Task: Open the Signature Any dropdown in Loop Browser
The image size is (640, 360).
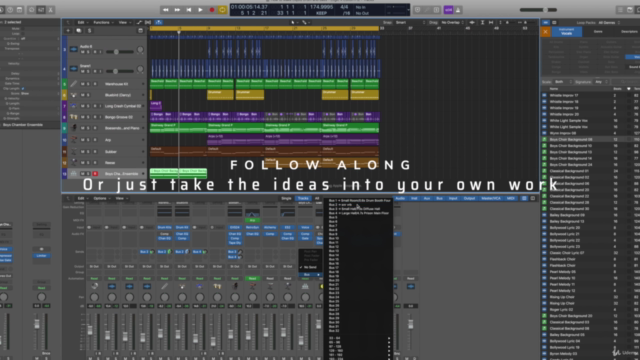Action: 602,82
